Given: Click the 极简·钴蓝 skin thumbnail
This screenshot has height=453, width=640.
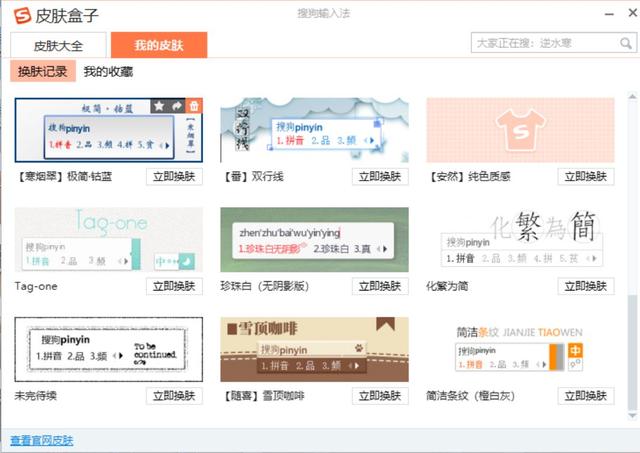Looking at the screenshot, I should click(109, 130).
